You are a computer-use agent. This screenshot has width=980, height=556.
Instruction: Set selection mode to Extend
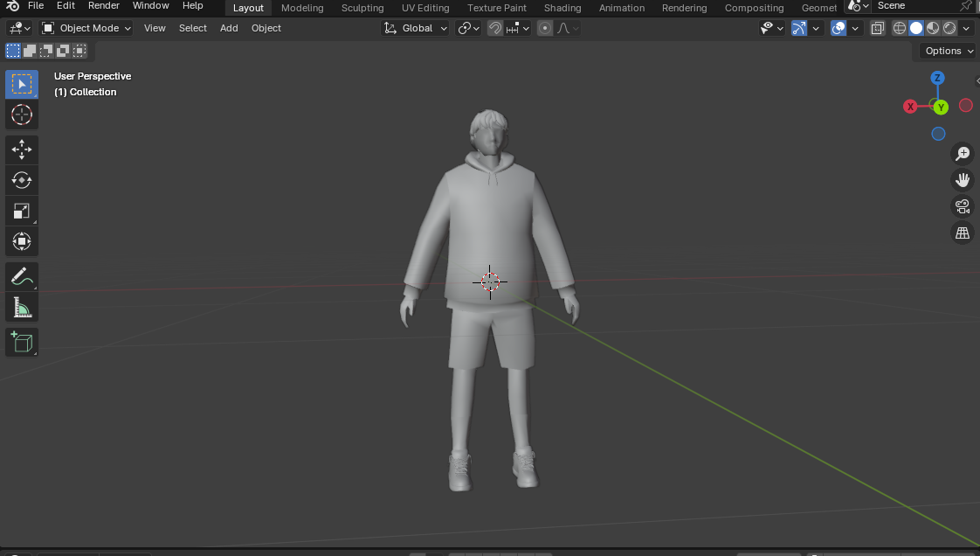tap(30, 51)
